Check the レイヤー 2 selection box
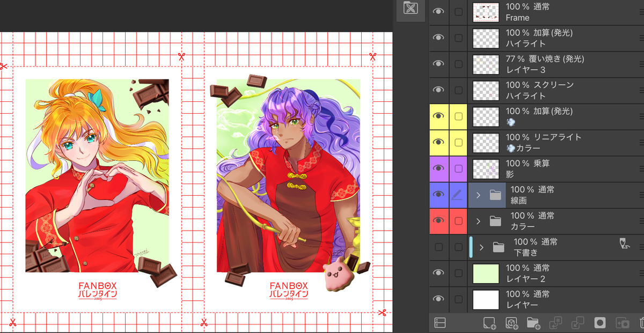644x333 pixels. click(458, 273)
